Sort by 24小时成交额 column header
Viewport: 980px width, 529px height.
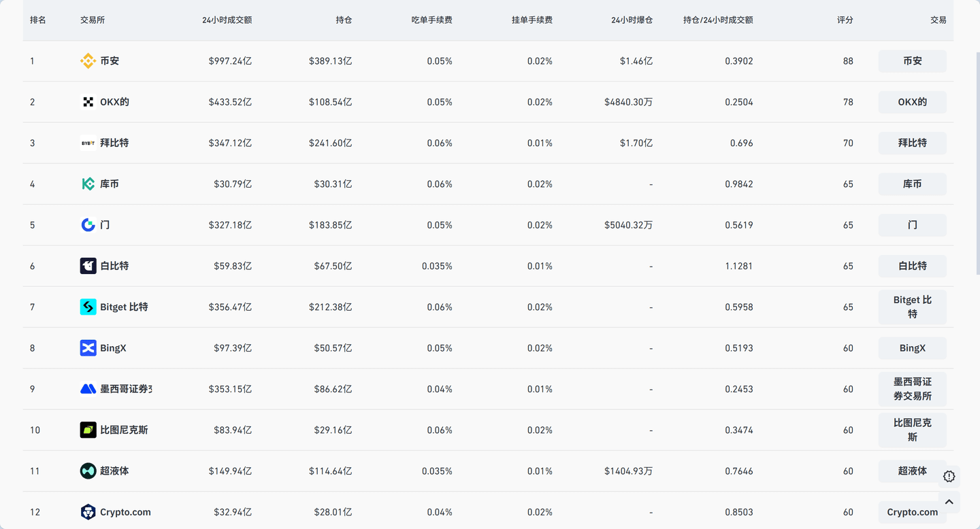point(227,20)
